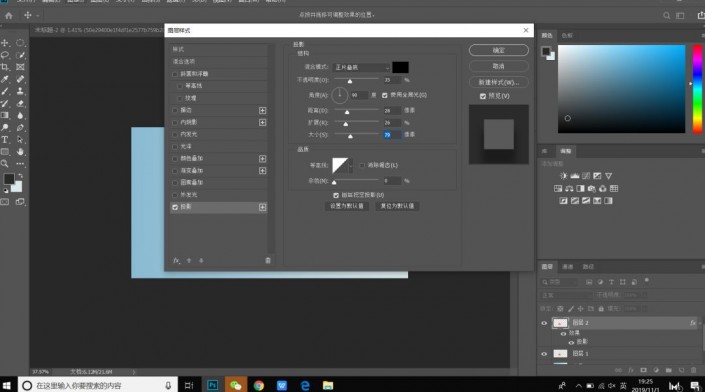Click the search icon in the options bar
The width and height of the screenshot is (705, 392).
pyautogui.click(x=666, y=16)
